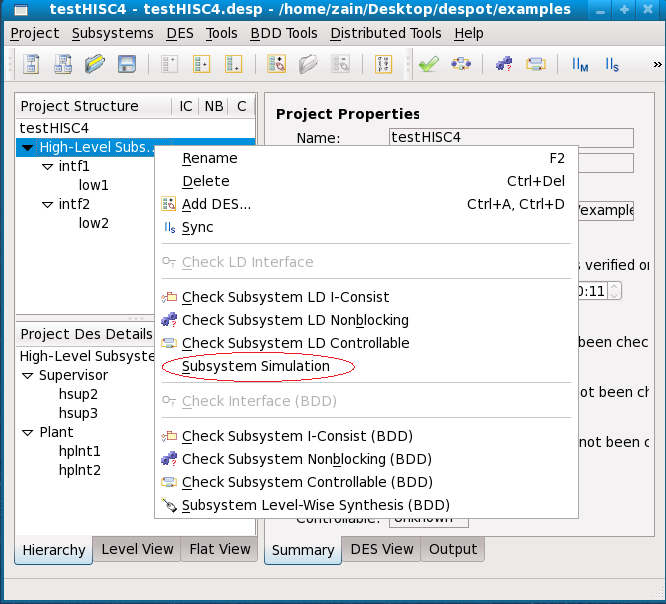Click the nonblocking puzzle piece toolbar icon
Screen dimensions: 666x604
point(504,65)
